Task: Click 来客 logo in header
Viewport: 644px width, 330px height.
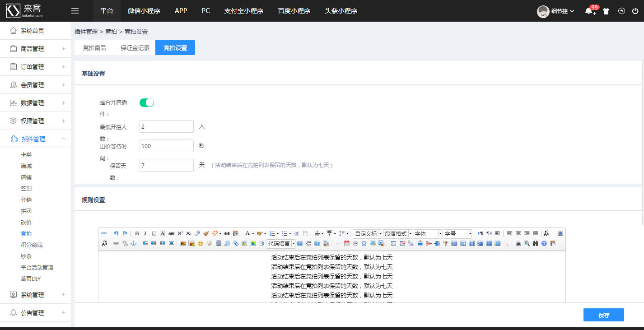Action: pyautogui.click(x=25, y=11)
